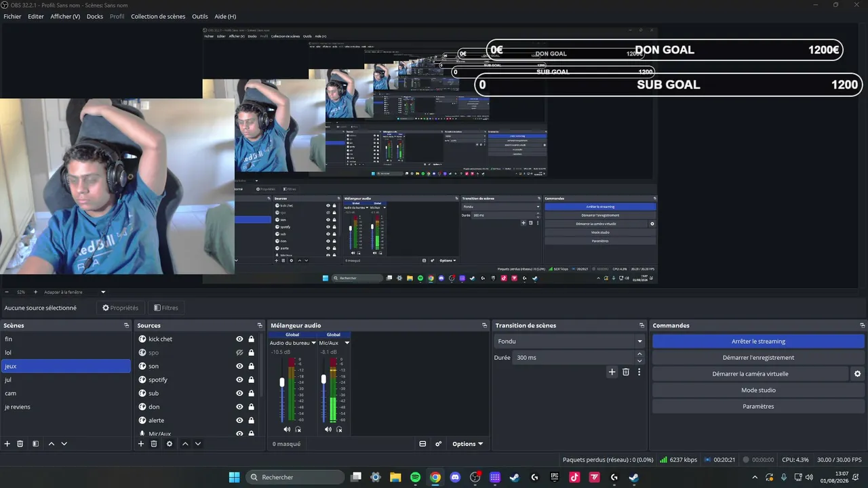
Task: Open virtual camera settings gear
Action: coord(857,374)
